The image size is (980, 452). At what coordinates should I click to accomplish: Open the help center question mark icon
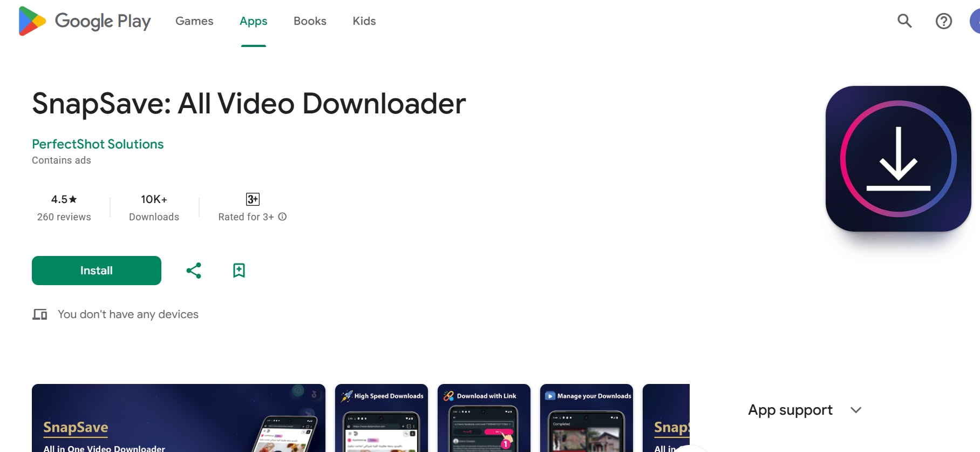click(x=943, y=21)
